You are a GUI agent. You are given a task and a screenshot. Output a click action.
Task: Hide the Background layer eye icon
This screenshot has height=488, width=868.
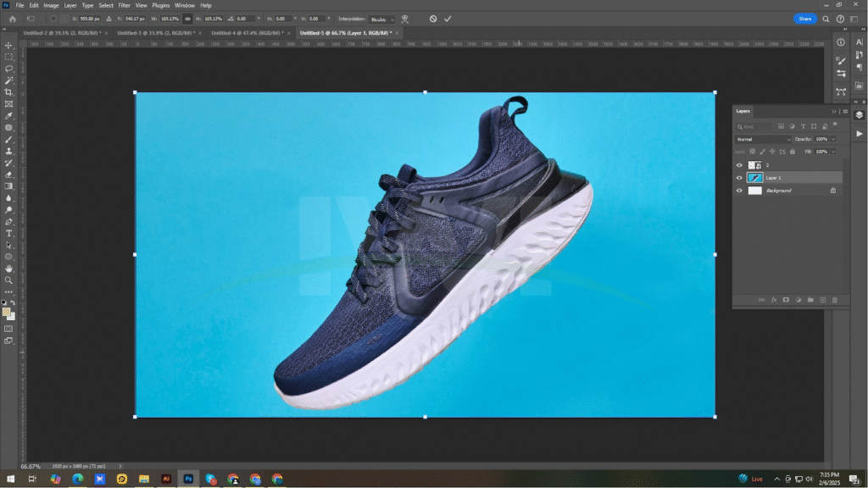point(739,191)
